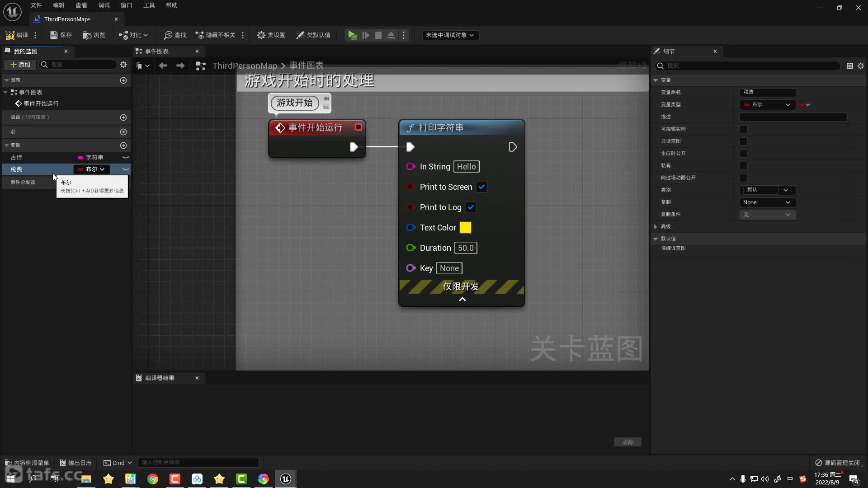
Task: Click the My Blueprint search field
Action: (x=78, y=65)
